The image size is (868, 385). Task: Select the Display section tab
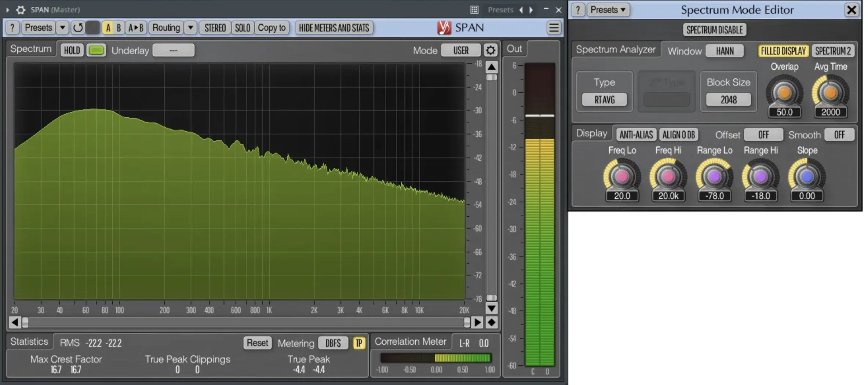[591, 133]
